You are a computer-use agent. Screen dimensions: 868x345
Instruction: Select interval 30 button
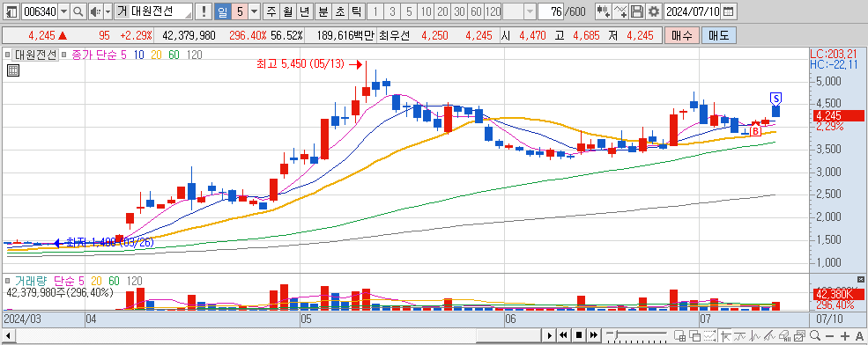point(459,11)
